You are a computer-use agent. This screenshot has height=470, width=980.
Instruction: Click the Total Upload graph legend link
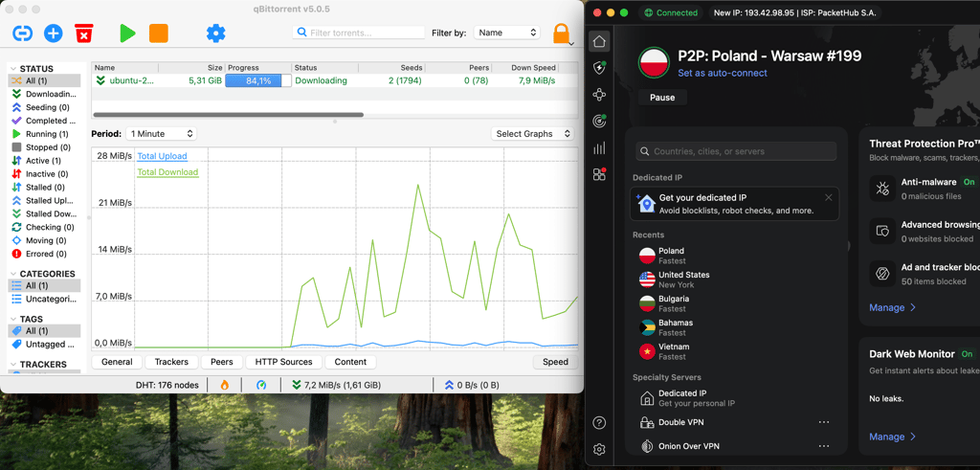(x=162, y=156)
